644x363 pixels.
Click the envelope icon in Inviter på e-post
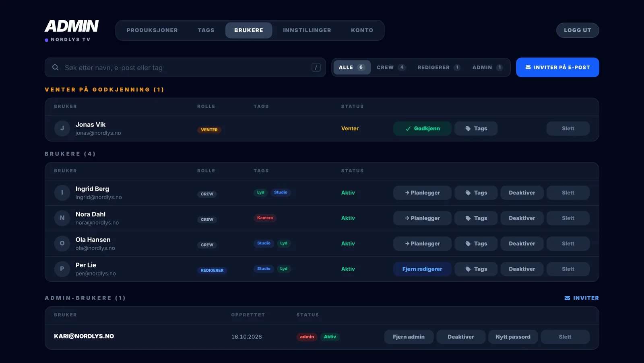tap(528, 68)
